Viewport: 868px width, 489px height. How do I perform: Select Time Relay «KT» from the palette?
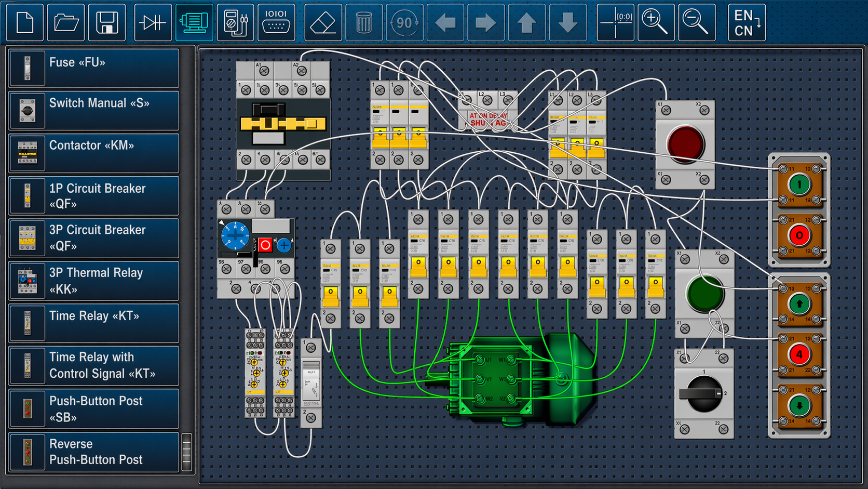tap(93, 323)
